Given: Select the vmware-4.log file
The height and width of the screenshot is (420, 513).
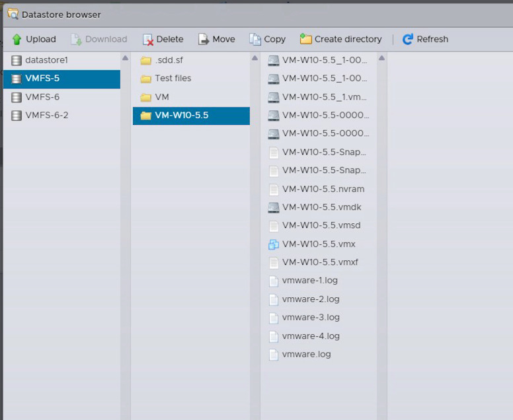Looking at the screenshot, I should [x=318, y=336].
